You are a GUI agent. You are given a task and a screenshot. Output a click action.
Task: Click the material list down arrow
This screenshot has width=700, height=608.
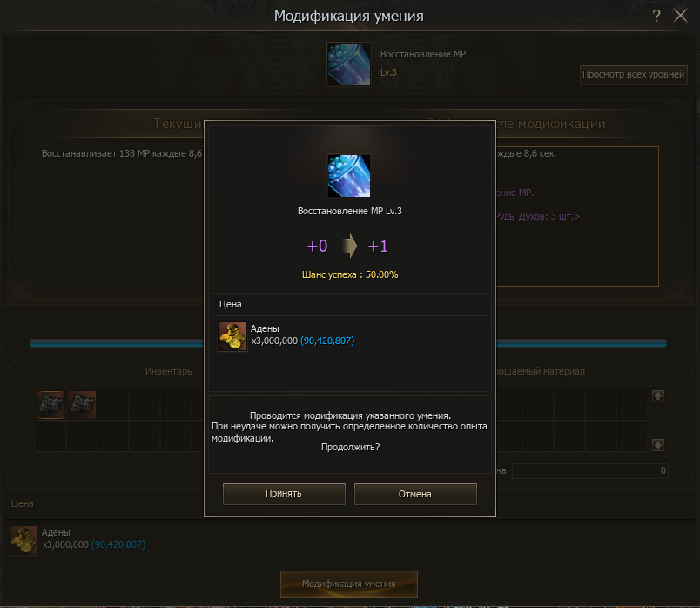point(658,445)
